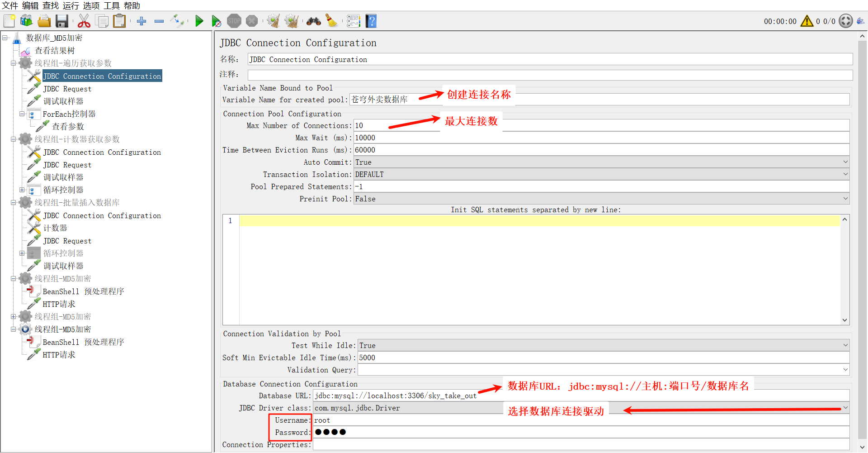Click the Clear All icon
The height and width of the screenshot is (453, 868).
[292, 21]
